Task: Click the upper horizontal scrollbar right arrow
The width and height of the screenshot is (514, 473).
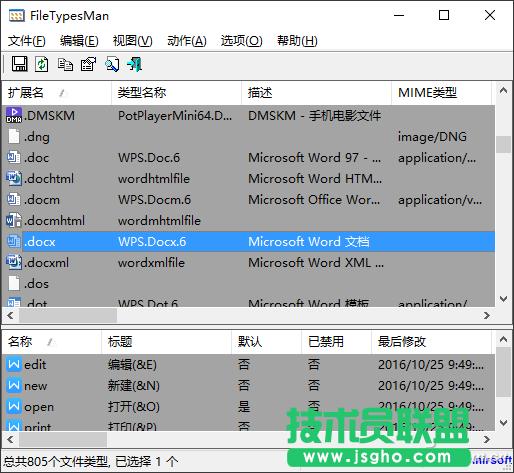Action: click(x=487, y=315)
